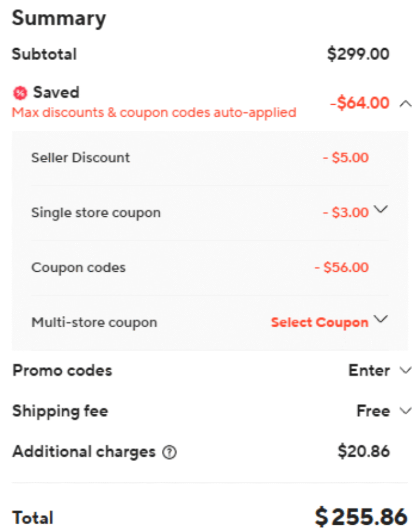Click the -$56.00 coupon codes amount
Image resolution: width=420 pixels, height=531 pixels.
tap(342, 268)
